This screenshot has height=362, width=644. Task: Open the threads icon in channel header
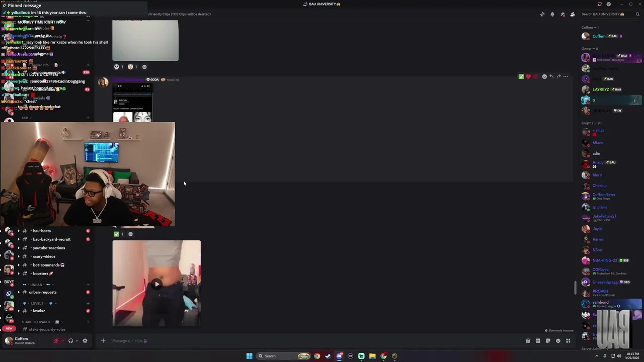[x=542, y=14]
